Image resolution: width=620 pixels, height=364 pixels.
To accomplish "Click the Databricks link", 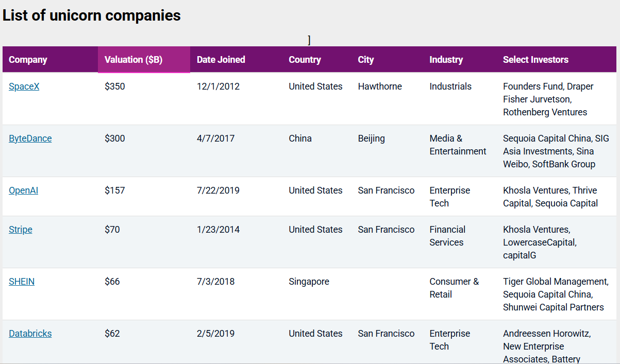I will (x=30, y=334).
